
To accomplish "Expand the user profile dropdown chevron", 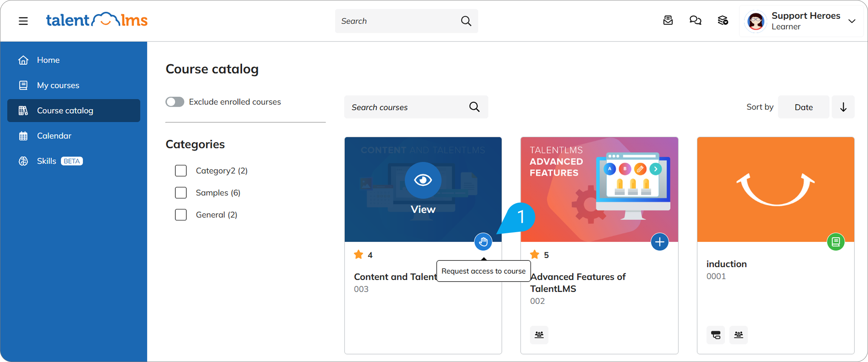I will click(x=852, y=21).
